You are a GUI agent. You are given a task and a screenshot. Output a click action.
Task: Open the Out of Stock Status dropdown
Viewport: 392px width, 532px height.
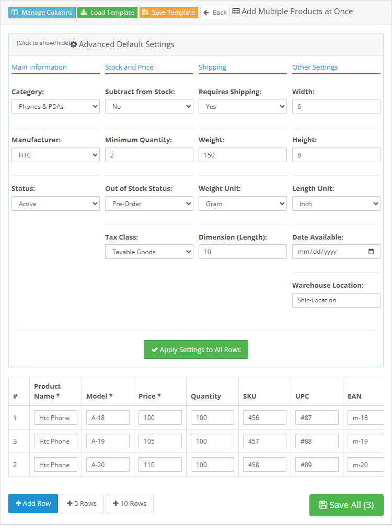(x=149, y=203)
